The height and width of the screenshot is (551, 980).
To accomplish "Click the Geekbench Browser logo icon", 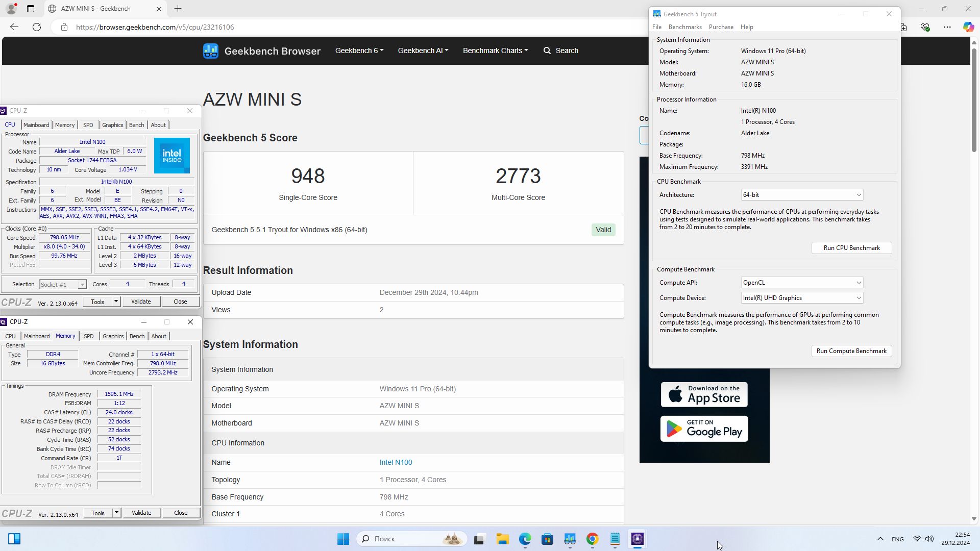I will click(x=211, y=51).
